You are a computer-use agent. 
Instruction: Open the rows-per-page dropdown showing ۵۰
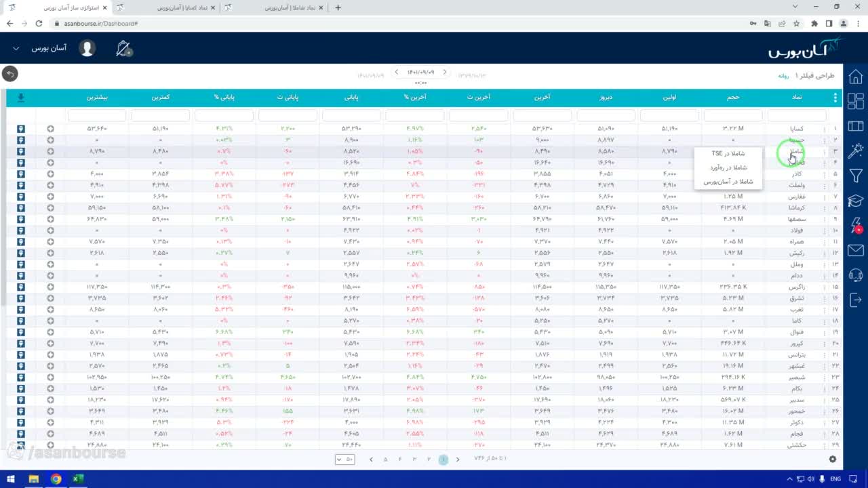[345, 459]
